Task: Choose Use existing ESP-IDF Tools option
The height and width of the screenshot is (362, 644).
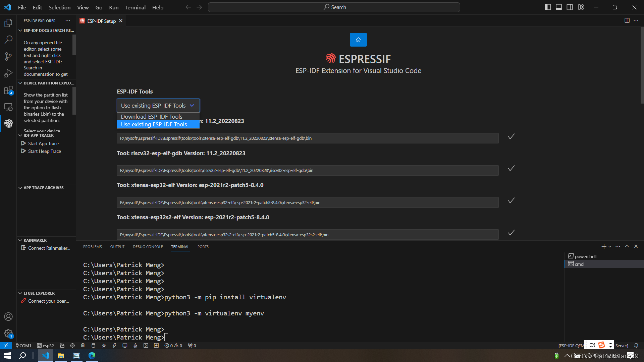Action: (x=158, y=124)
